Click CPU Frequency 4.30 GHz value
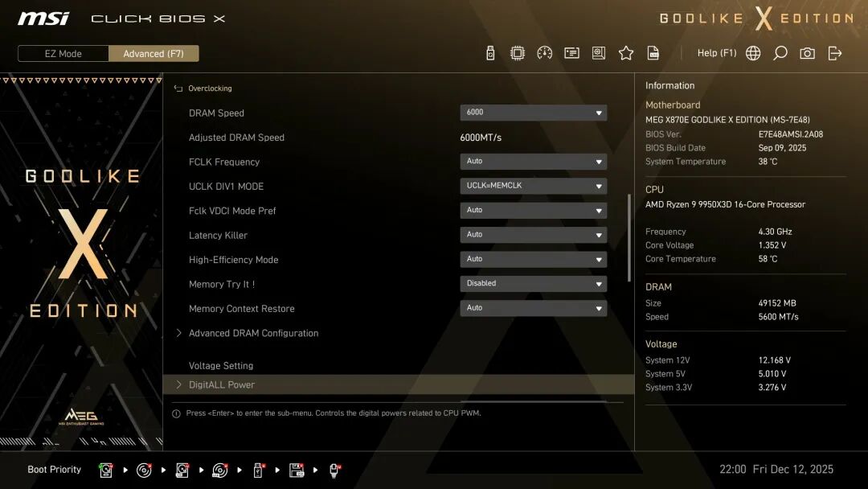 (x=775, y=232)
